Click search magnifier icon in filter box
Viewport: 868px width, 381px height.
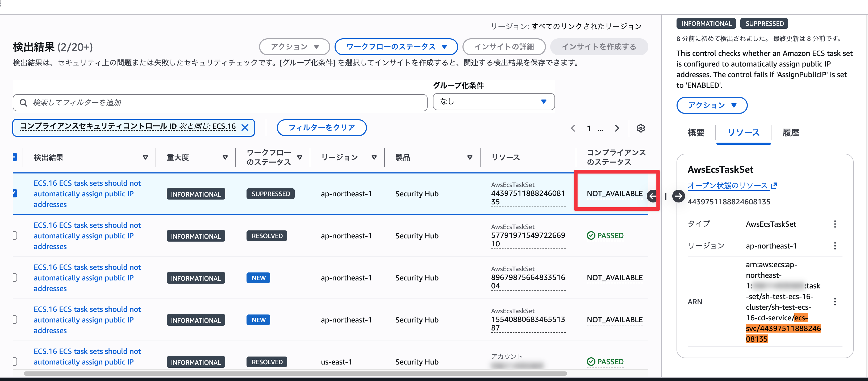click(23, 102)
